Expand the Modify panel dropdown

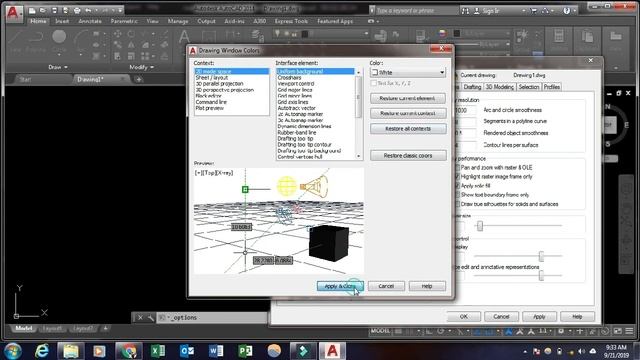(x=142, y=67)
